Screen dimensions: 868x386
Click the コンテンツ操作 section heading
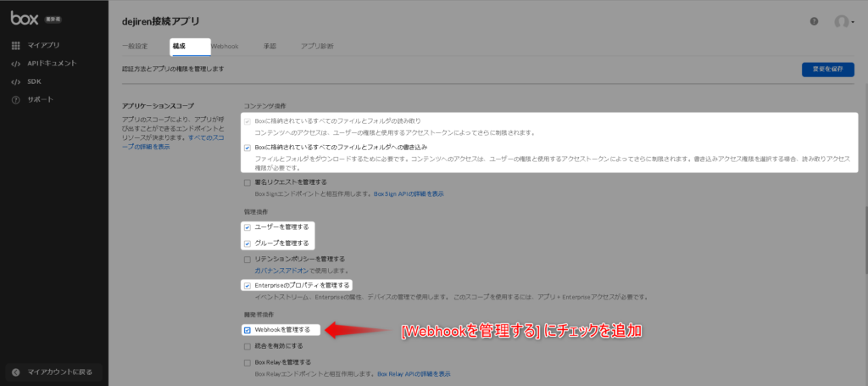pyautogui.click(x=265, y=106)
